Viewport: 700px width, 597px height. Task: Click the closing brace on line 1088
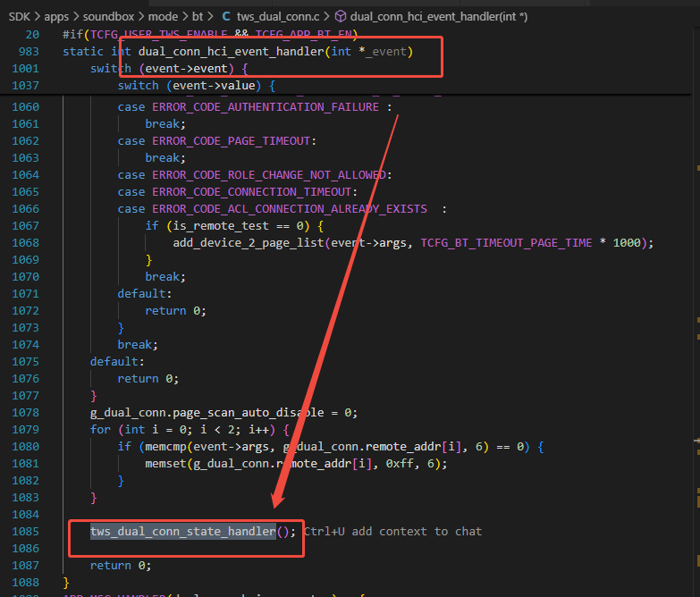[66, 582]
